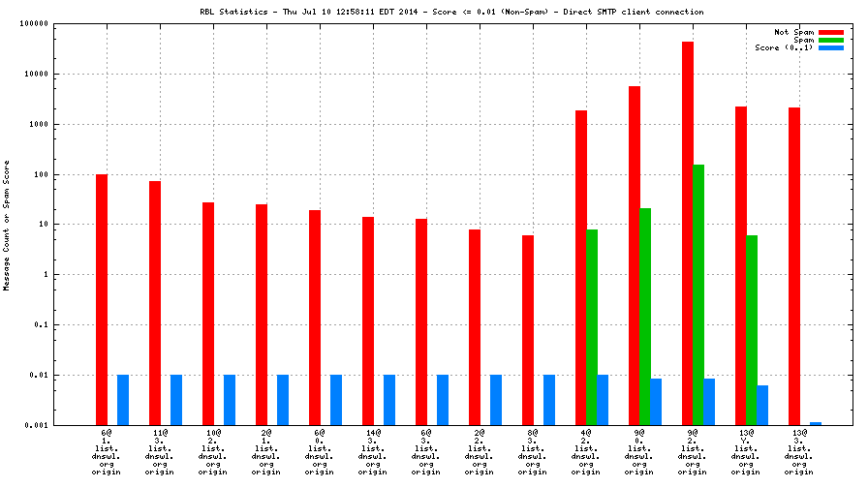Click the red bar above 13@ 3. label
This screenshot has height=488, width=868.
pos(794,266)
